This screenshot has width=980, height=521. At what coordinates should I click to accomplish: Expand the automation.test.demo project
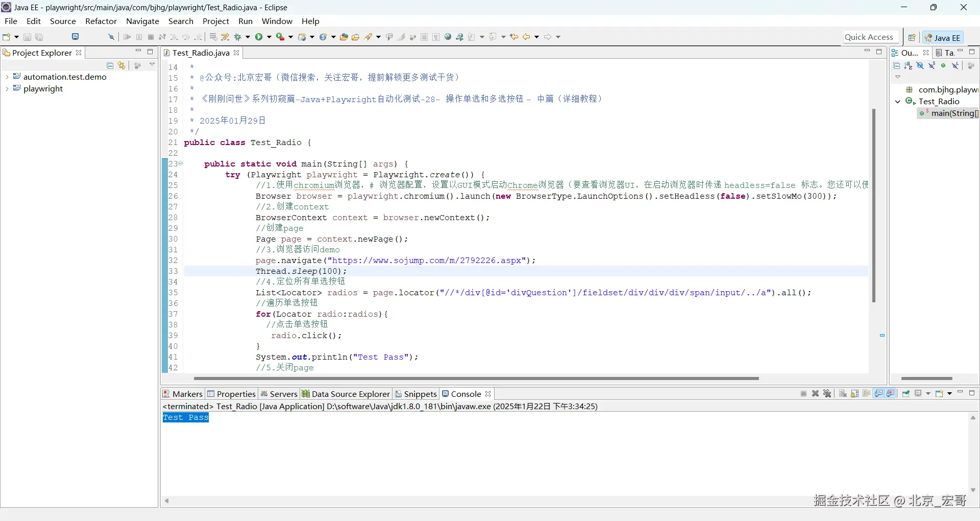pyautogui.click(x=7, y=77)
